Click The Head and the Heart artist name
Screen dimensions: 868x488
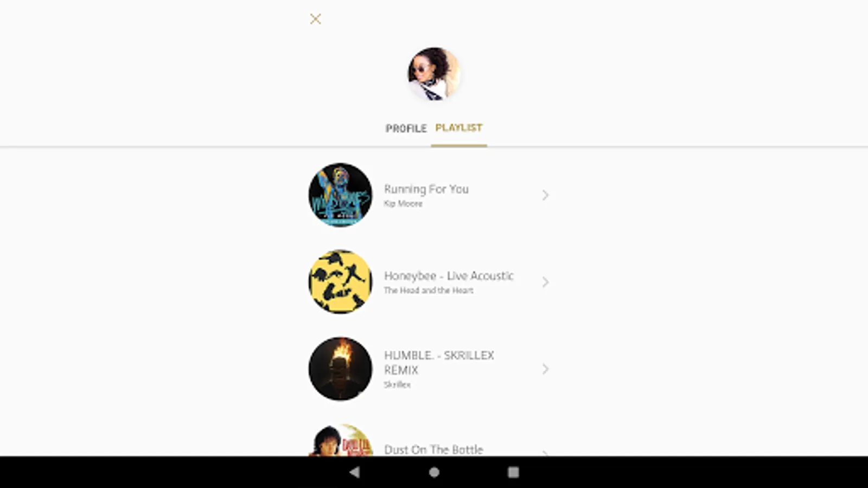click(x=429, y=290)
